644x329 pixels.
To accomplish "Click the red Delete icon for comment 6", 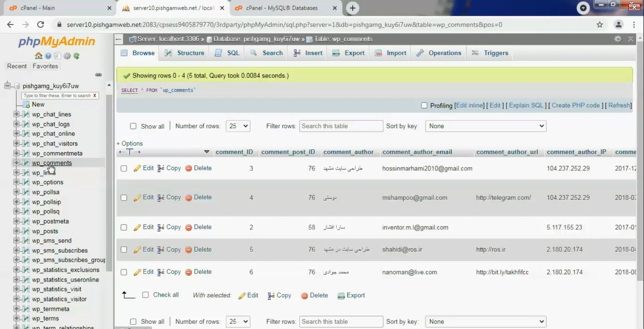I will pos(189,272).
